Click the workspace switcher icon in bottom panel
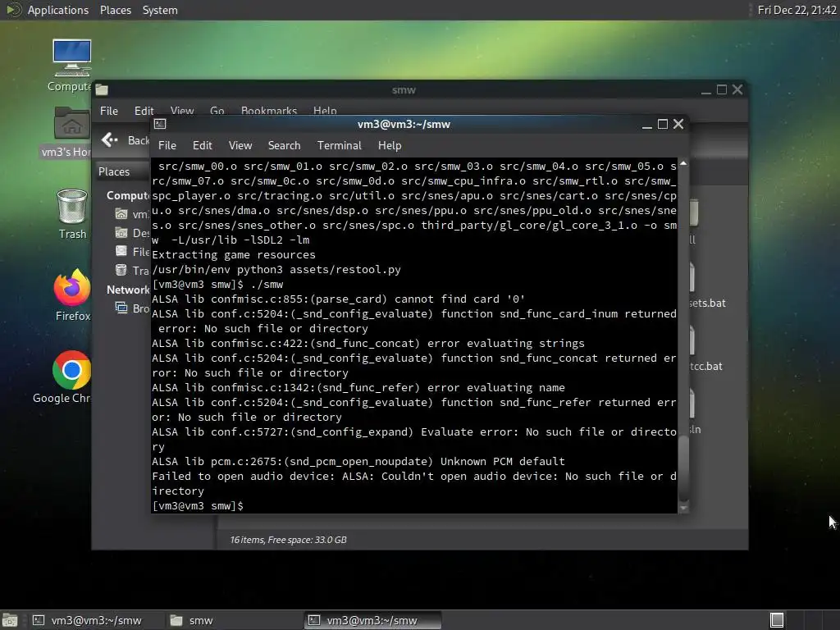 [777, 620]
